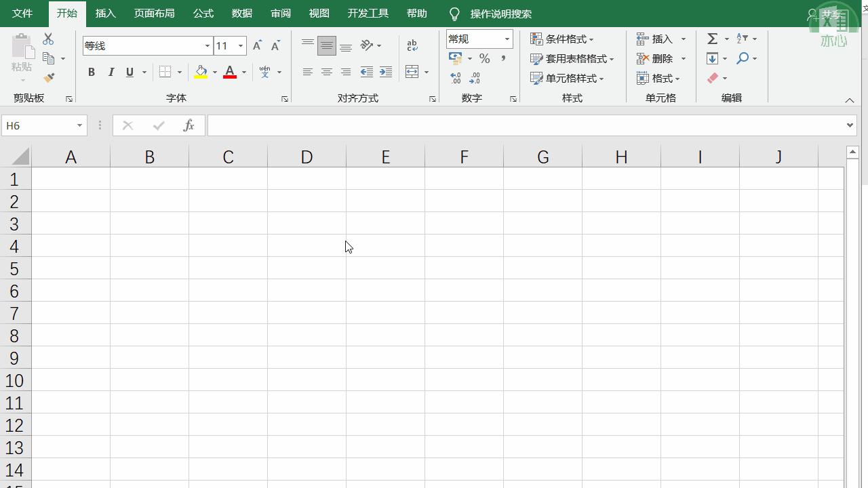Click the Cut scissors icon
This screenshot has width=868, height=488.
[x=48, y=39]
